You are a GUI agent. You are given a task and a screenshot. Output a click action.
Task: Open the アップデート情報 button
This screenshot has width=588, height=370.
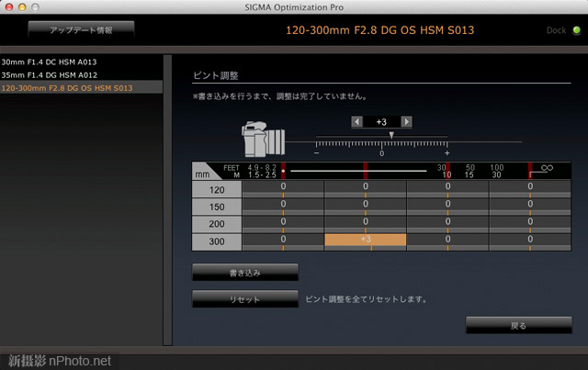82,30
